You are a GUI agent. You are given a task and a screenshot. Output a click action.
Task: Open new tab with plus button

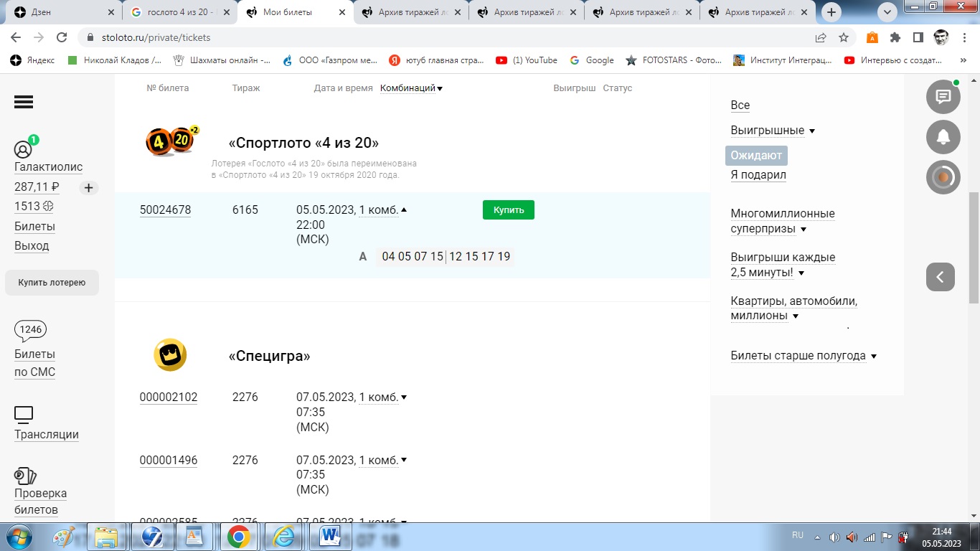tap(831, 12)
